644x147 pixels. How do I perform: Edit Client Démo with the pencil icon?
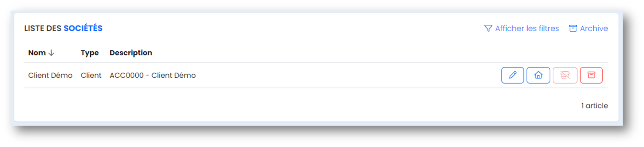pyautogui.click(x=513, y=75)
